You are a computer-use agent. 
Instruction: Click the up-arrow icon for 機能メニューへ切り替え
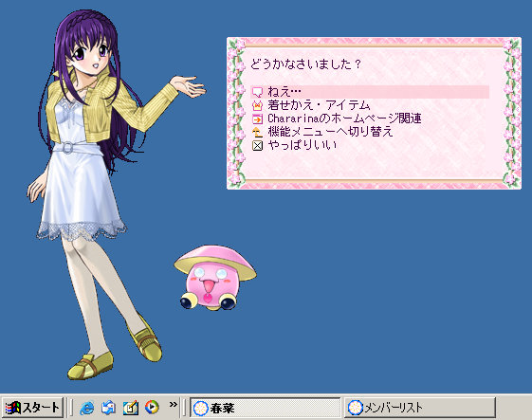[x=258, y=133]
